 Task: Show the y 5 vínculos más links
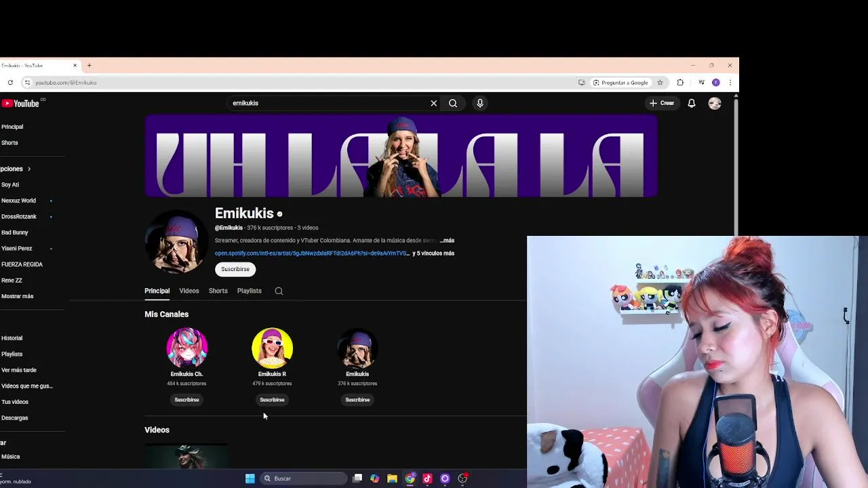(433, 253)
